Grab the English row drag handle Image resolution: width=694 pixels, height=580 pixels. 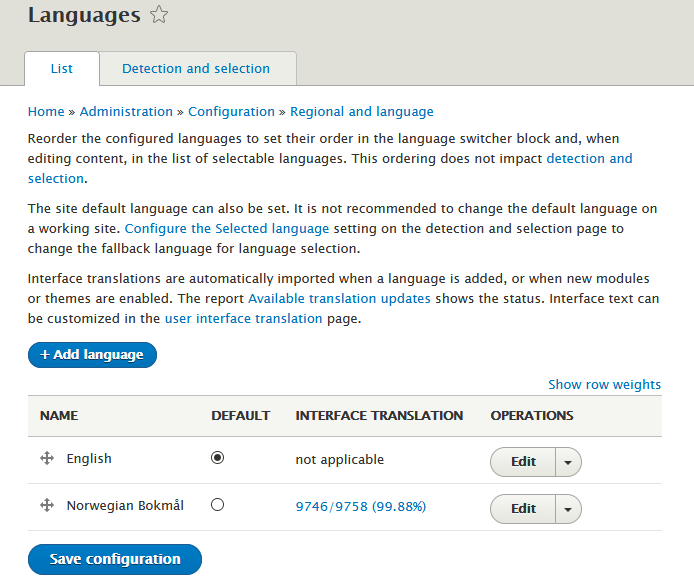click(x=47, y=458)
